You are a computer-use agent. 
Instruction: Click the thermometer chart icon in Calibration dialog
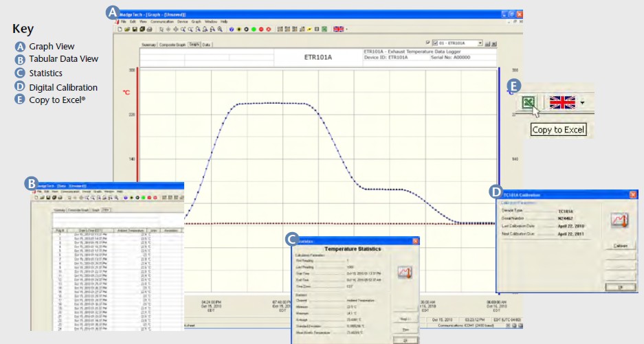pos(619,220)
